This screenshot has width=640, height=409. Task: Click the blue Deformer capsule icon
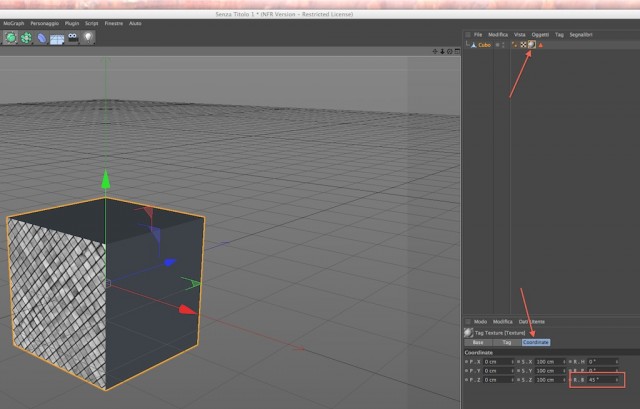click(42, 38)
